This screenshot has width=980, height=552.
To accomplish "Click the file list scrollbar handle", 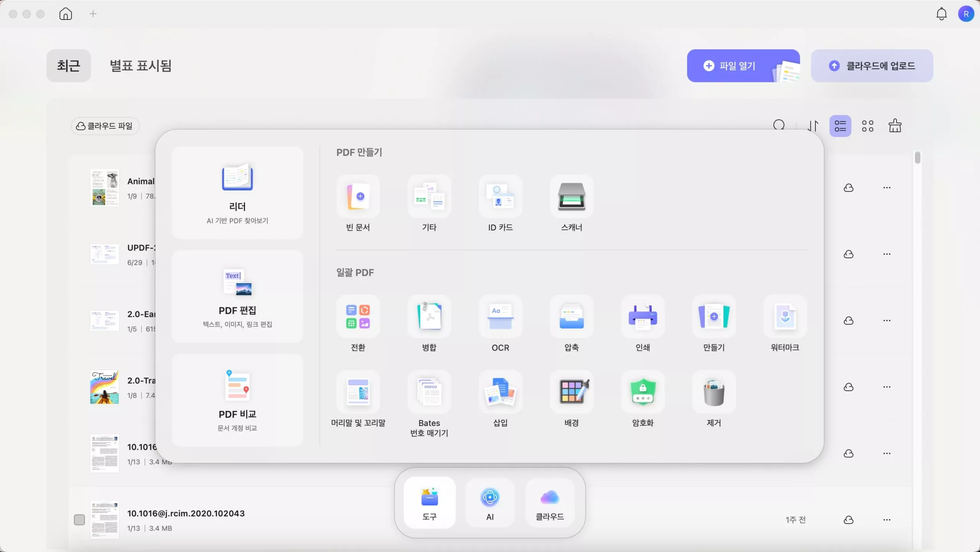I will pos(918,158).
